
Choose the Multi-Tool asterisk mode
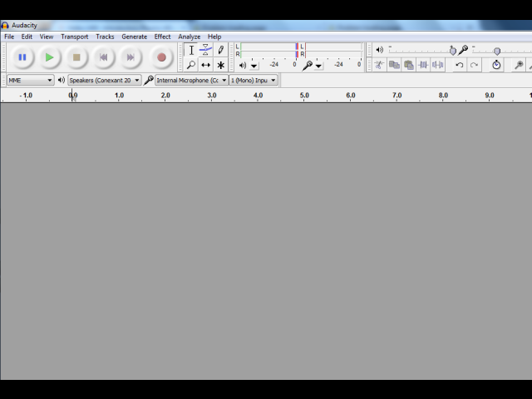(220, 65)
